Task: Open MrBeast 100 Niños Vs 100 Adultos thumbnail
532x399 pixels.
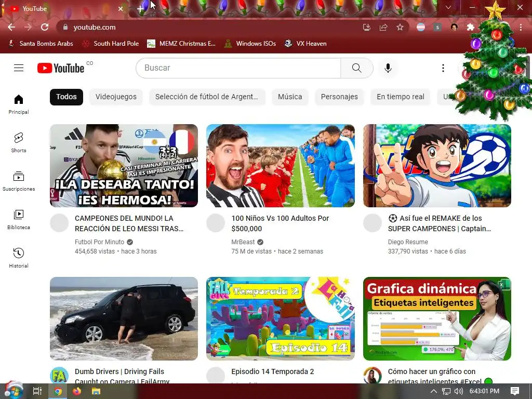Action: pos(281,166)
